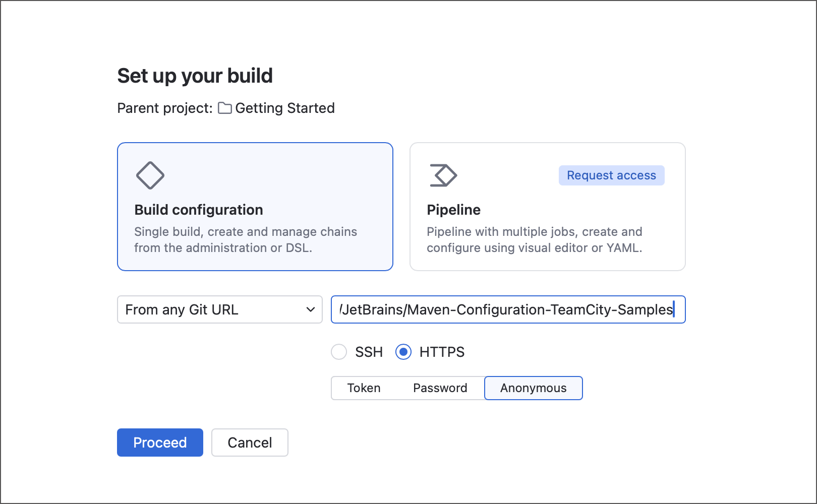Click the blue Request access badge
817x504 pixels.
coord(611,175)
